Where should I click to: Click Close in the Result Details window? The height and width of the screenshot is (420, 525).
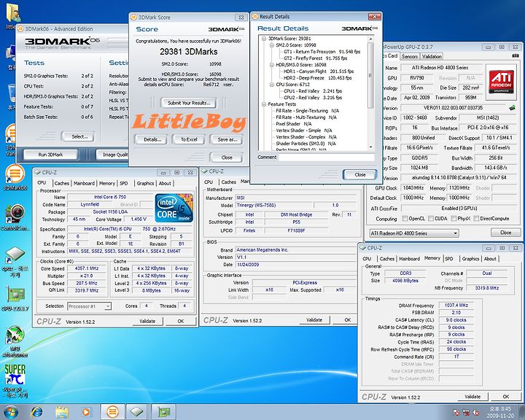tap(360, 174)
